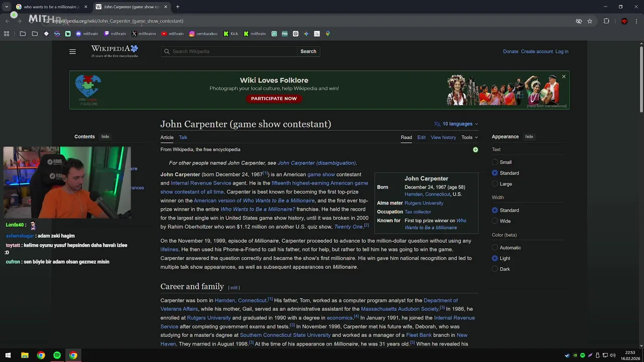Select Automatic color mode
Viewport: 644px width, 362px height.
coord(495,248)
